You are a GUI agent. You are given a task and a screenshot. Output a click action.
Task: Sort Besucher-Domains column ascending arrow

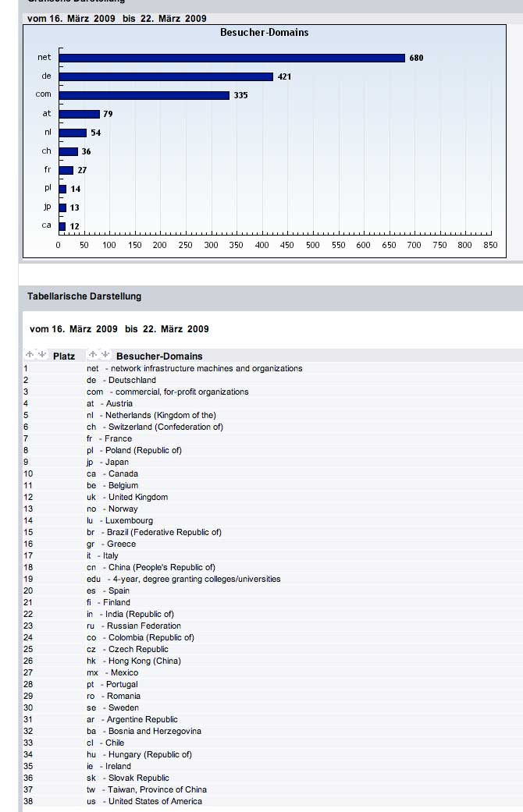[94, 356]
